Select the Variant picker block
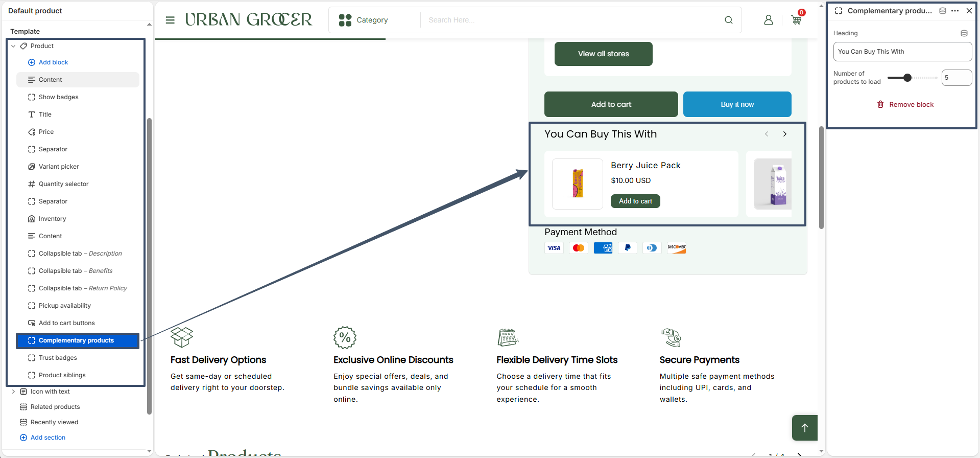This screenshot has width=980, height=458. coord(78,167)
